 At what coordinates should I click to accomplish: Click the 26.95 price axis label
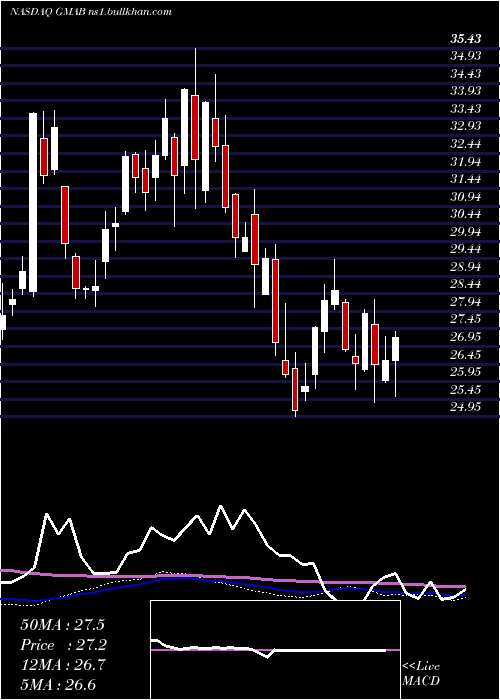click(x=466, y=338)
